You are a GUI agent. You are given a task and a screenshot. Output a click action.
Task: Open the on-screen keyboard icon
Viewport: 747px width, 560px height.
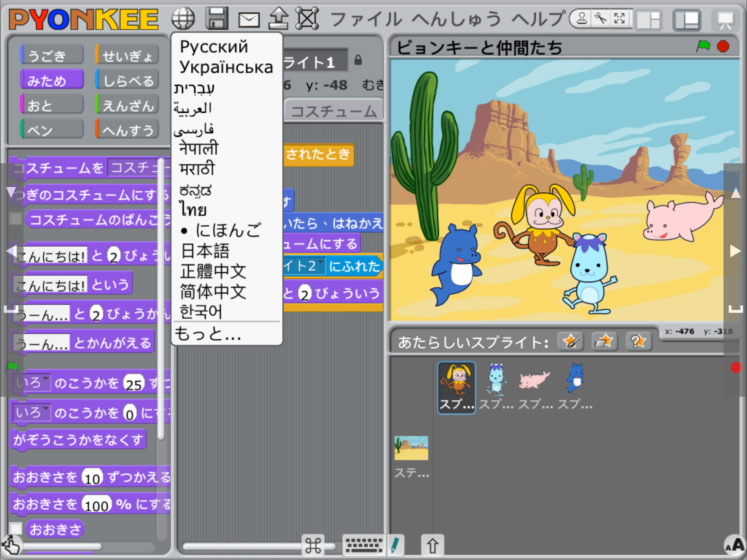click(x=364, y=545)
